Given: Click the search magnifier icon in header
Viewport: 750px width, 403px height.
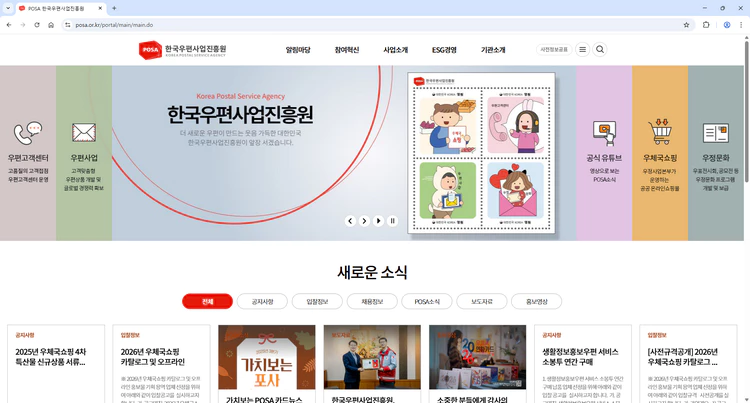Looking at the screenshot, I should (600, 49).
